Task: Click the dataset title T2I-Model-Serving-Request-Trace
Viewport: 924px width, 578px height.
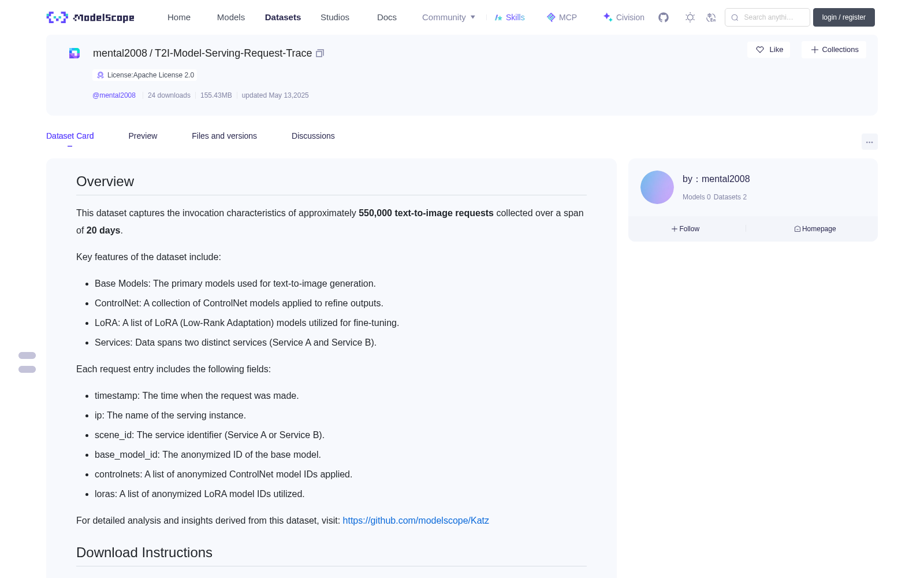Action: tap(233, 53)
